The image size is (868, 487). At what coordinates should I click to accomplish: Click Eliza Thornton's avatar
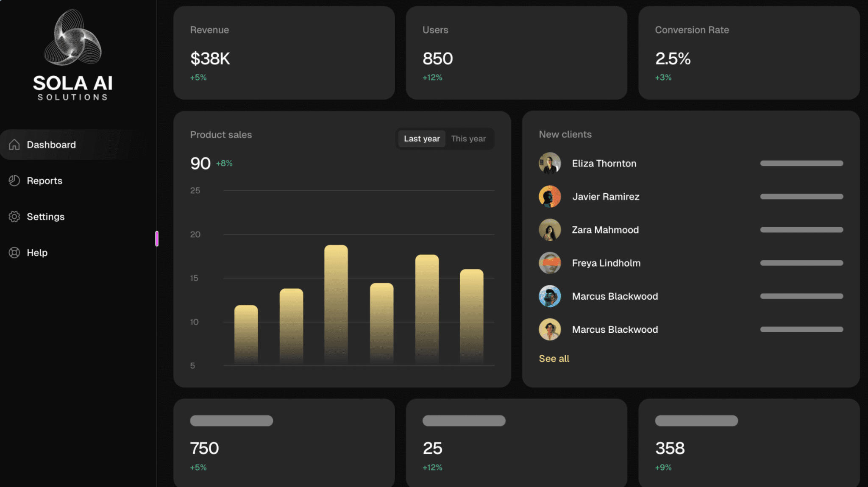(x=550, y=163)
